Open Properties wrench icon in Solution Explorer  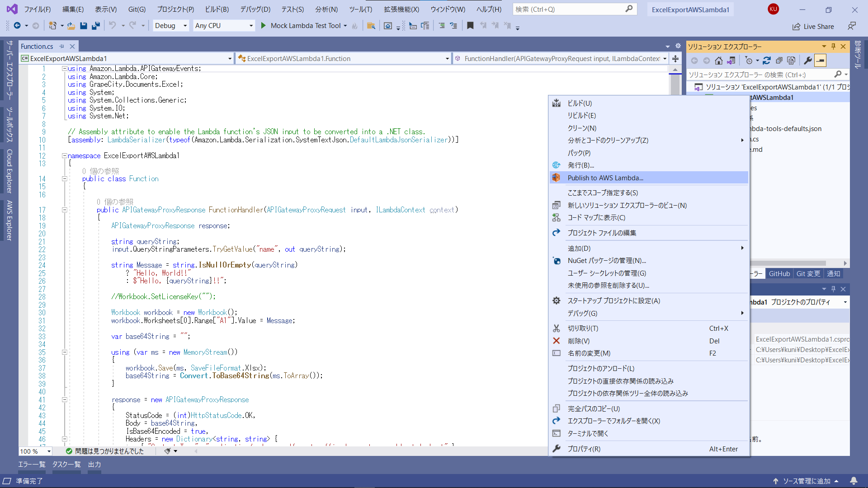[808, 61]
